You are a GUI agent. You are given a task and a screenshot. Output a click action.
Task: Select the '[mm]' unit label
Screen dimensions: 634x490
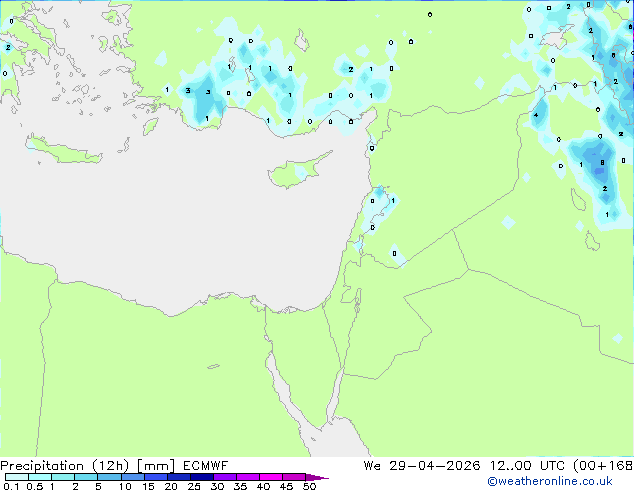coord(156,466)
